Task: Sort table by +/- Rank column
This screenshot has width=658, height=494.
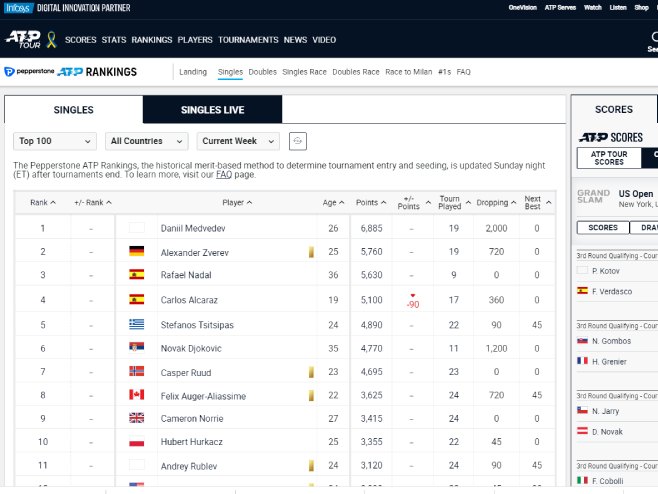Action: pos(93,202)
